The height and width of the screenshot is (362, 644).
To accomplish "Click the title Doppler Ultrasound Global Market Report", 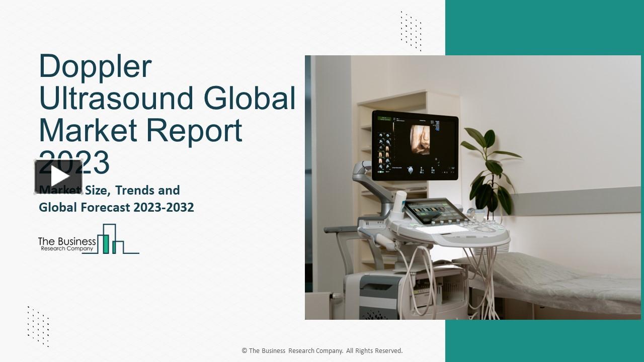I will pyautogui.click(x=166, y=98).
